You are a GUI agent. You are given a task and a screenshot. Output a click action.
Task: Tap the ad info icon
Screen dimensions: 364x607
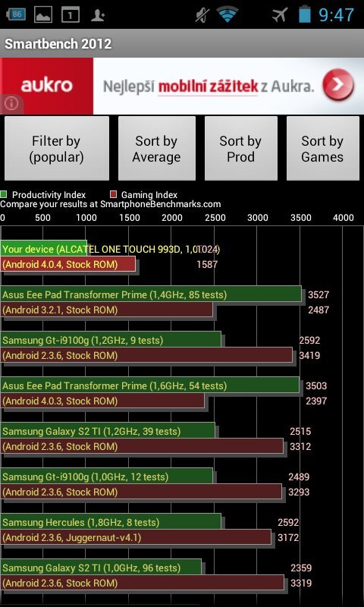11,104
